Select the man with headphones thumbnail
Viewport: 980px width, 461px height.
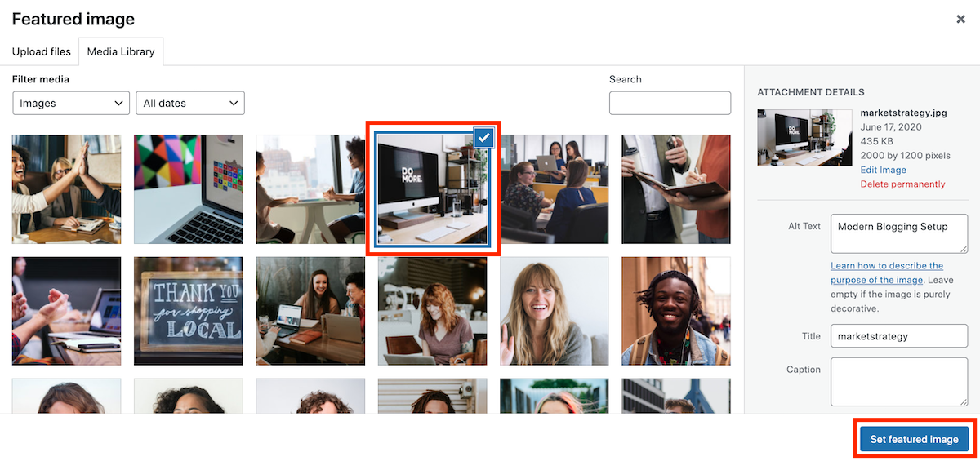coord(675,311)
